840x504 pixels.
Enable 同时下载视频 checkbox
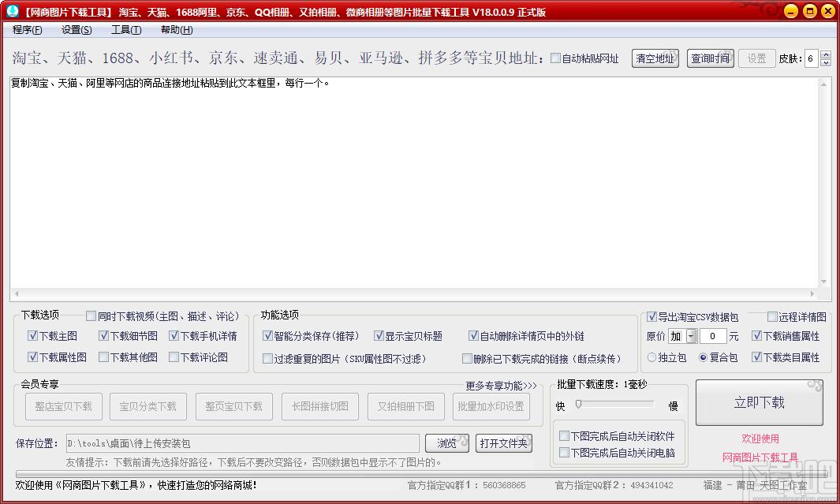click(91, 316)
